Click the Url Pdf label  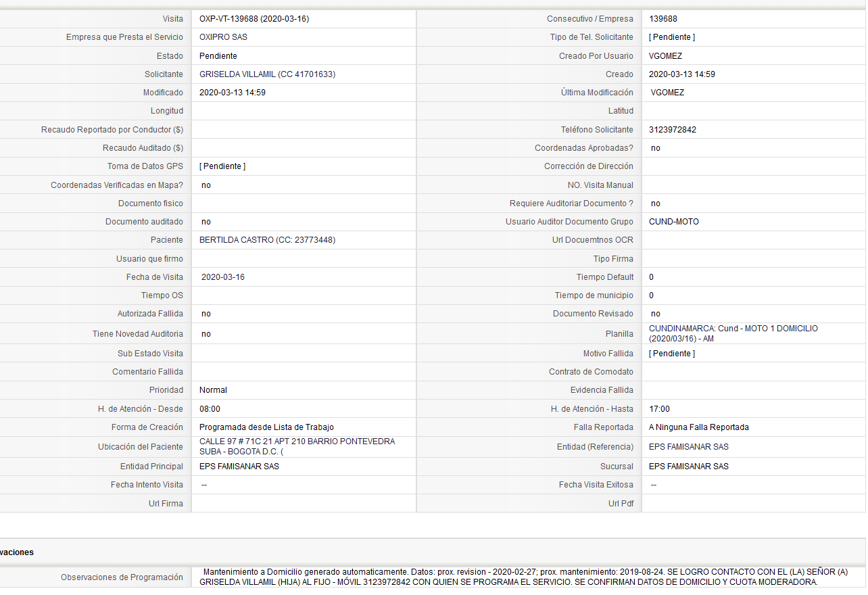click(621, 504)
